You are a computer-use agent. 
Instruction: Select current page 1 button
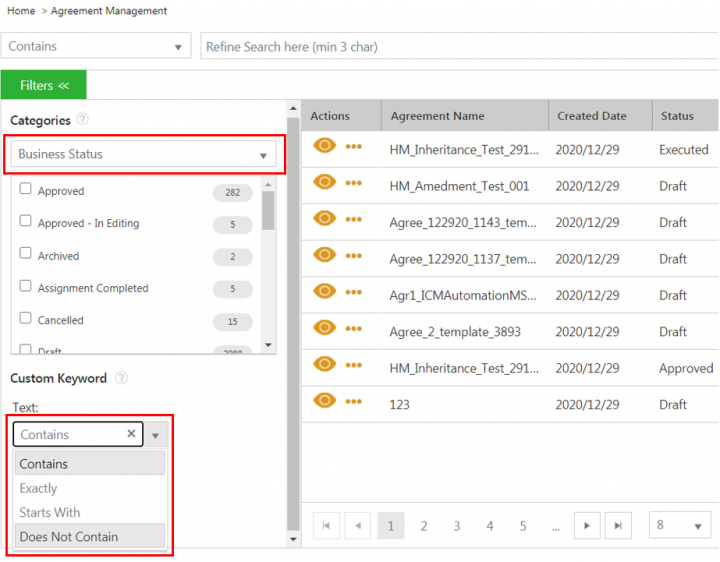(x=391, y=525)
